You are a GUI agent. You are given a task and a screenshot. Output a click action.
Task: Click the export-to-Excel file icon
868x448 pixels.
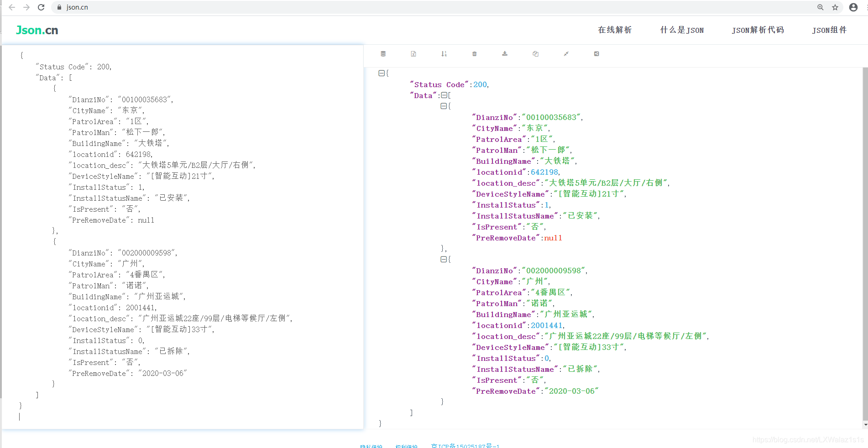click(x=413, y=54)
